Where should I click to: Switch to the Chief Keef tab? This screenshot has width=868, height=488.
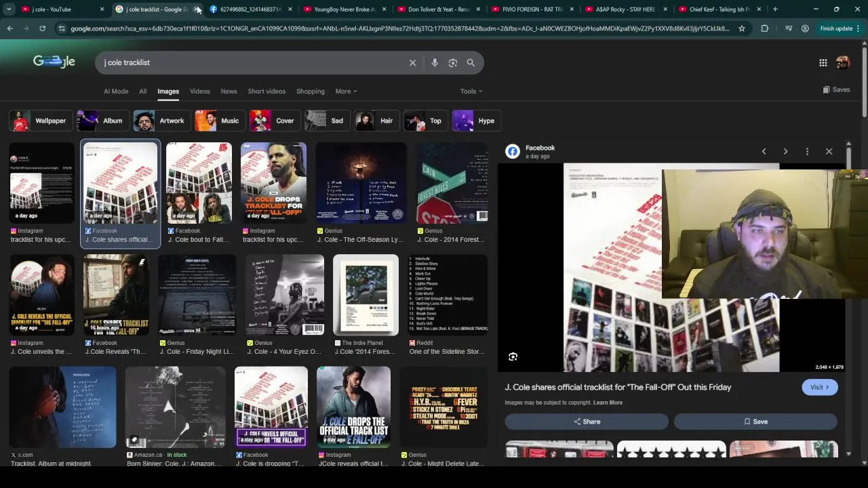click(x=719, y=9)
